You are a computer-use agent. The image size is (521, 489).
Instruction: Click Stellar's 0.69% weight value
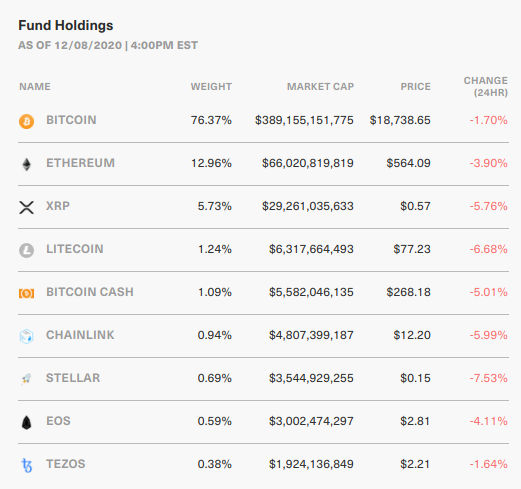(x=215, y=378)
